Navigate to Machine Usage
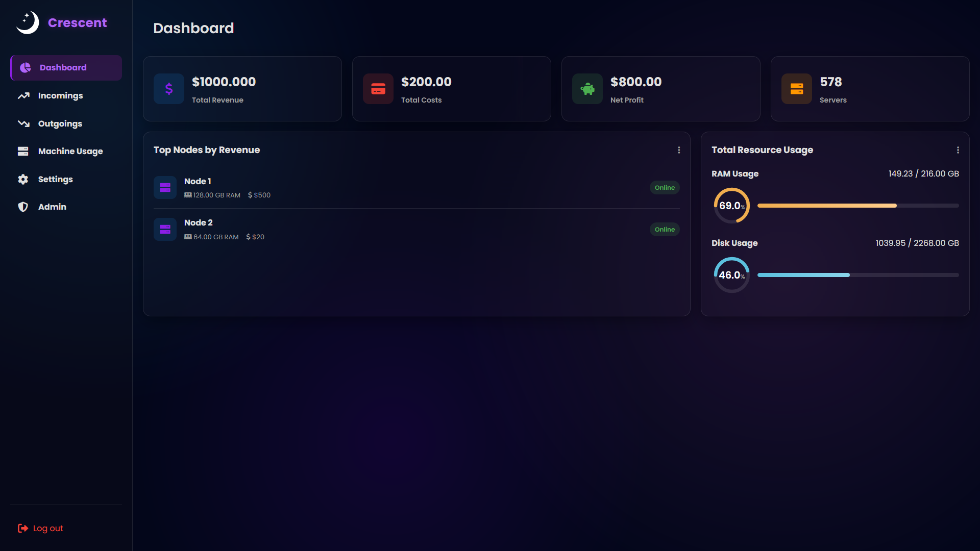 click(x=70, y=151)
